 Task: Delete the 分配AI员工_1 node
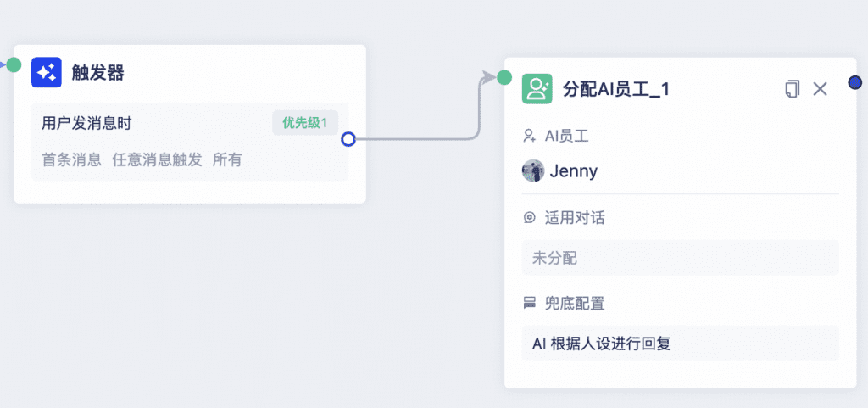[x=820, y=88]
